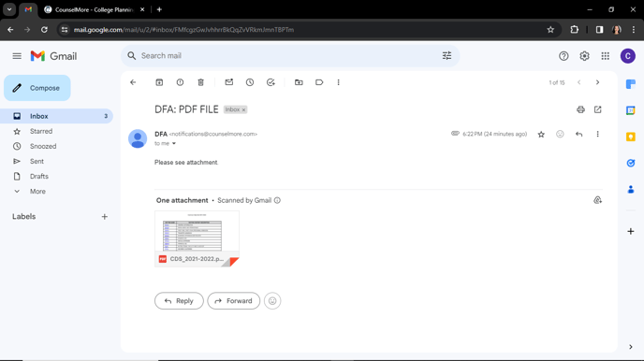Print the email with printer icon
644x361 pixels.
(580, 109)
